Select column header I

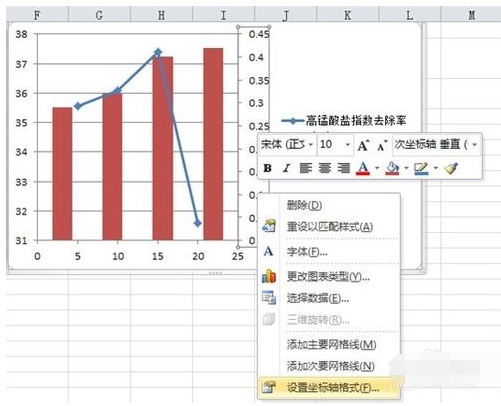[223, 15]
